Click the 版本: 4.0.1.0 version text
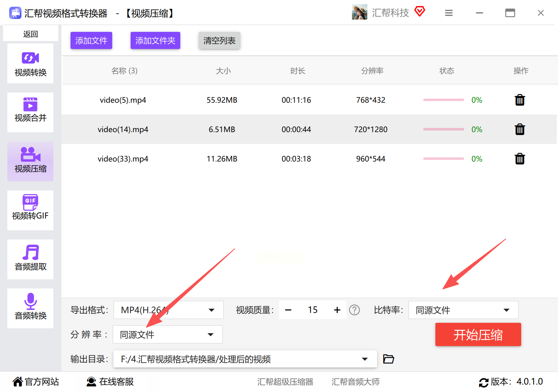The image size is (558, 392). tap(517, 382)
